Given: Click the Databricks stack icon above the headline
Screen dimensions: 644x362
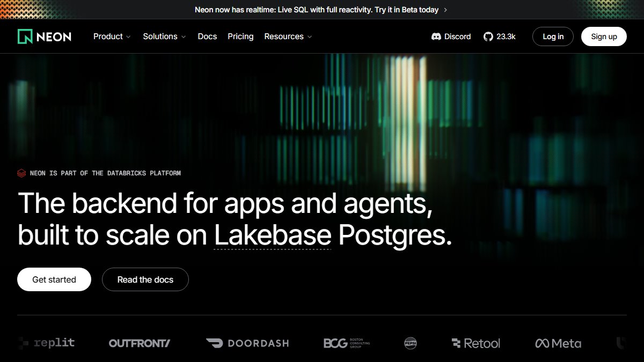Looking at the screenshot, I should pyautogui.click(x=21, y=173).
